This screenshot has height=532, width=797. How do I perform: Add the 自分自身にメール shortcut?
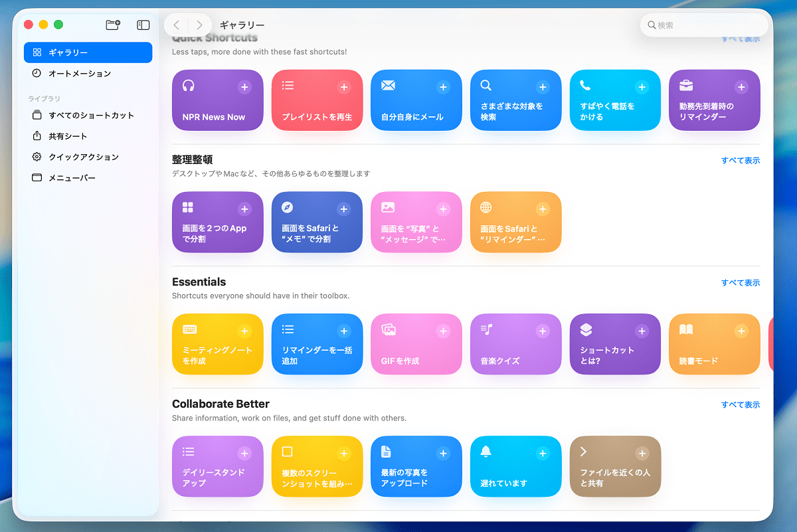(443, 87)
